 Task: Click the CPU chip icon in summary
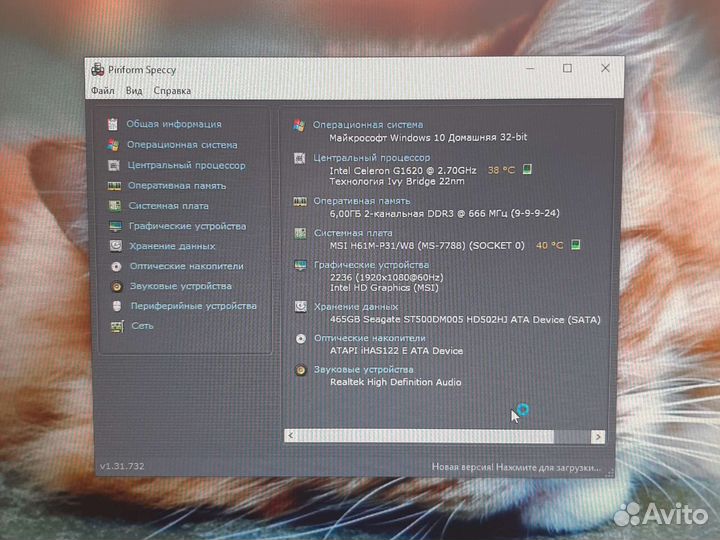(299, 158)
